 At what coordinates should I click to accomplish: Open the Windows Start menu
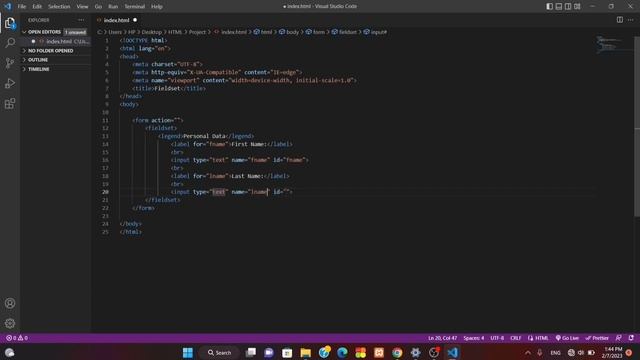pos(188,353)
